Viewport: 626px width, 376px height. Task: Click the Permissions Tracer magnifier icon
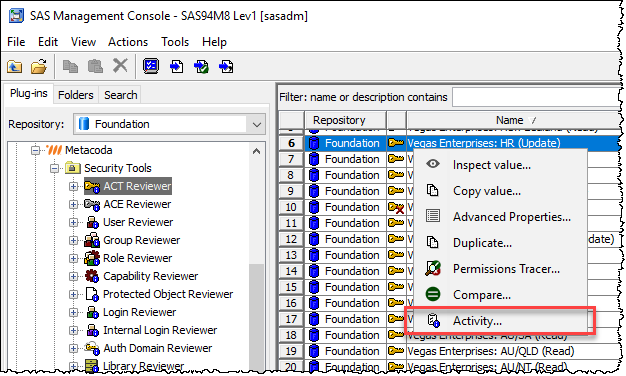click(433, 269)
